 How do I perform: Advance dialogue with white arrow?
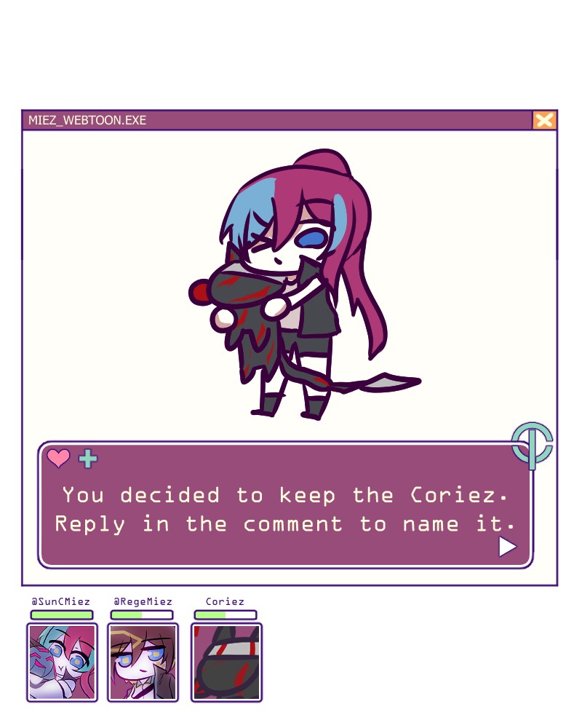tap(507, 547)
